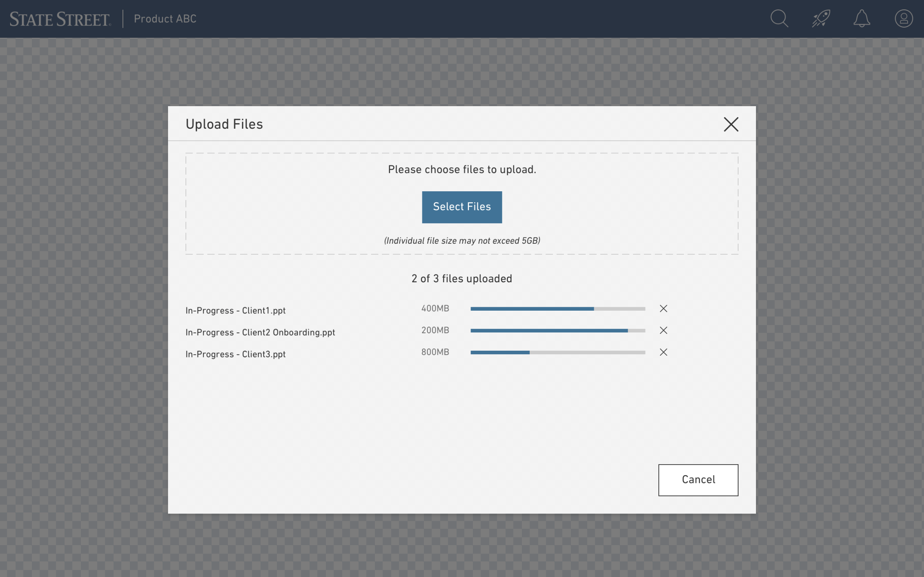924x577 pixels.
Task: Click the Cancel button
Action: coord(698,480)
